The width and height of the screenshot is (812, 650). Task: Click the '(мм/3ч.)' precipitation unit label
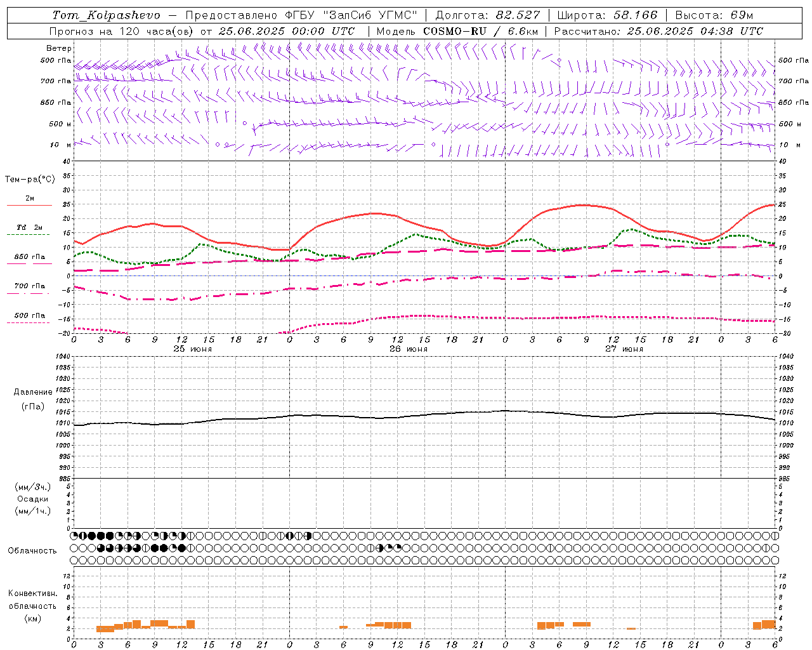(33, 487)
